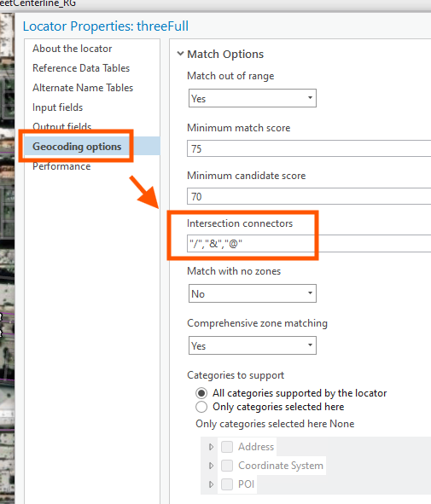
Task: Select Only categories selected here radio
Action: (x=201, y=407)
